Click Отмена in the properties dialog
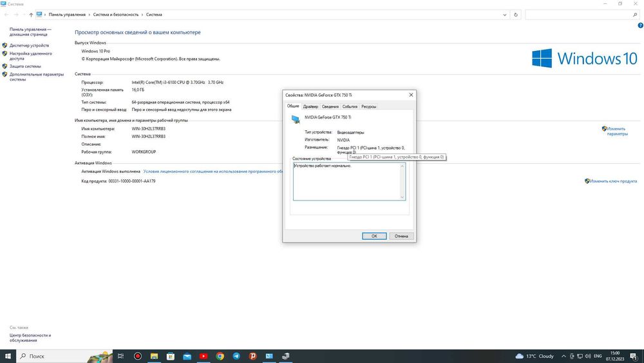 pyautogui.click(x=401, y=237)
